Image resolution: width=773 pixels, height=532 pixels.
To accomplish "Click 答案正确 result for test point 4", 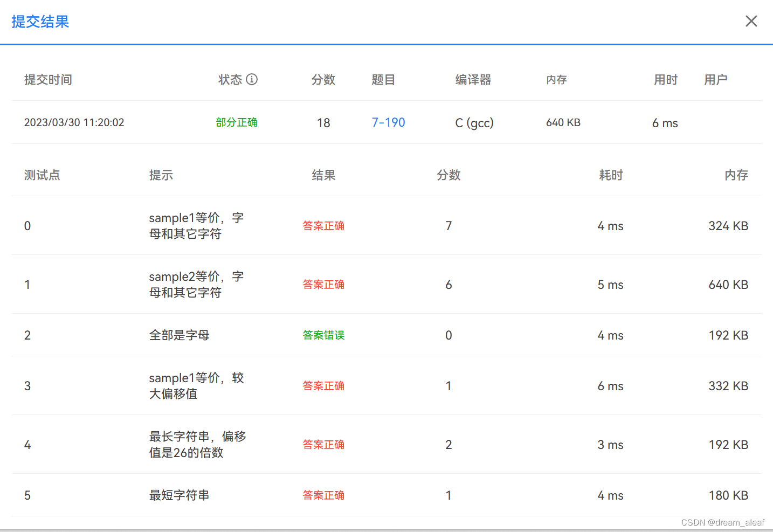I will pos(323,445).
